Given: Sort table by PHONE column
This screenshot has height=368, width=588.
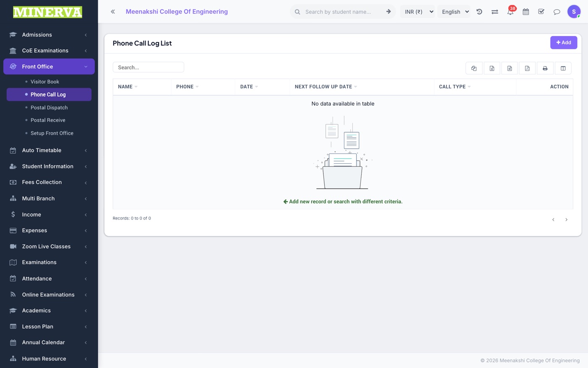Looking at the screenshot, I should click(203, 87).
